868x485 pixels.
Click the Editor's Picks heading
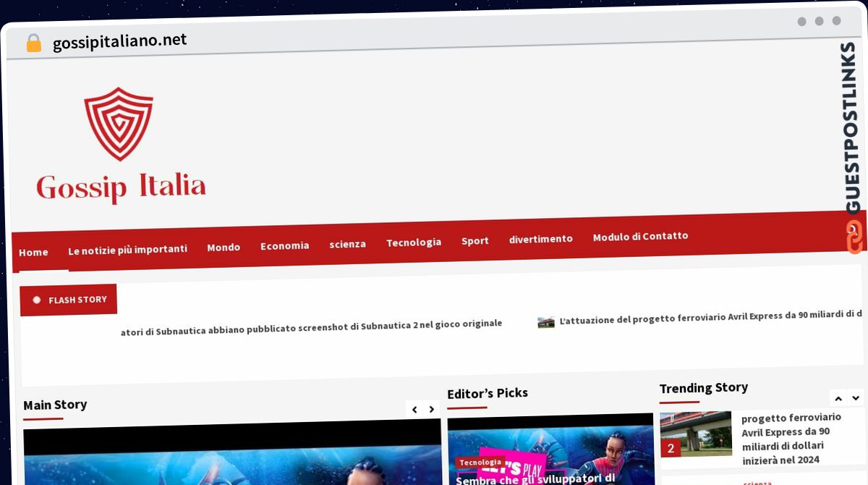coord(488,394)
